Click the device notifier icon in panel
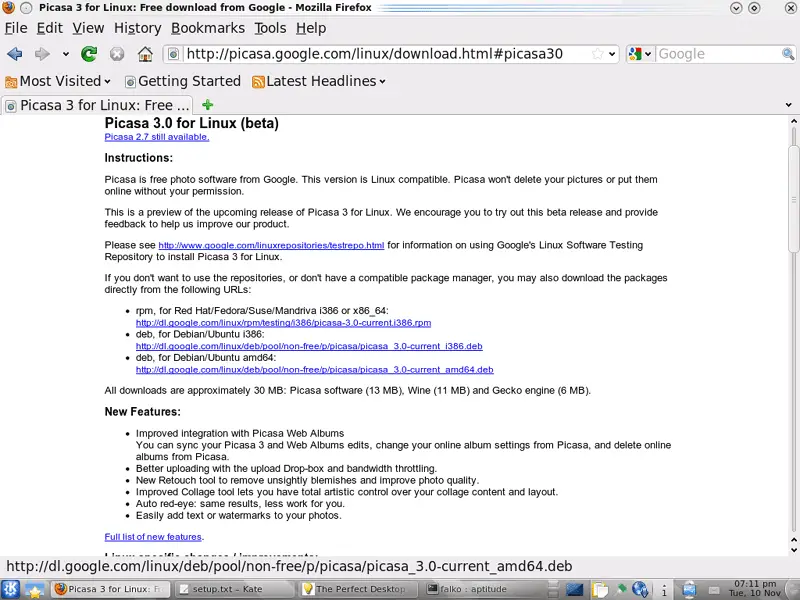The width and height of the screenshot is (800, 600). coord(689,590)
